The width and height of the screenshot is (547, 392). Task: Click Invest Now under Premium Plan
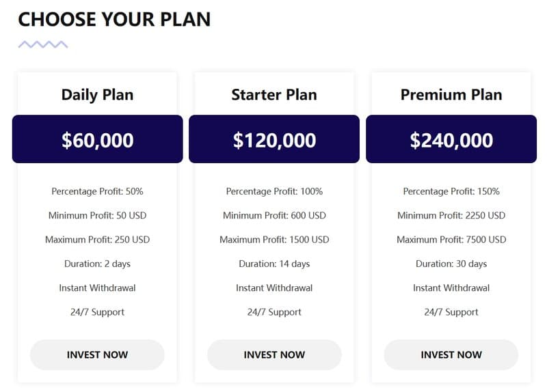coord(451,354)
